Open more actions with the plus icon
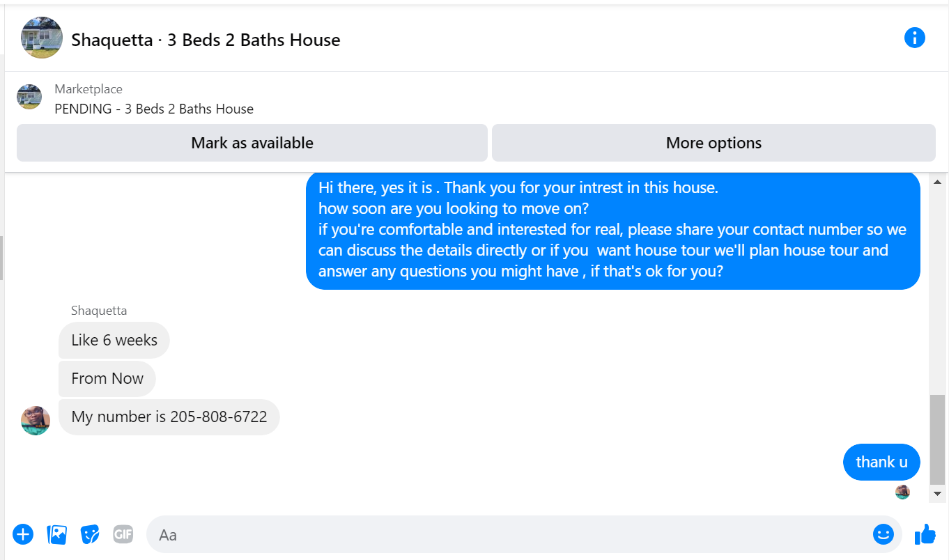 click(23, 534)
